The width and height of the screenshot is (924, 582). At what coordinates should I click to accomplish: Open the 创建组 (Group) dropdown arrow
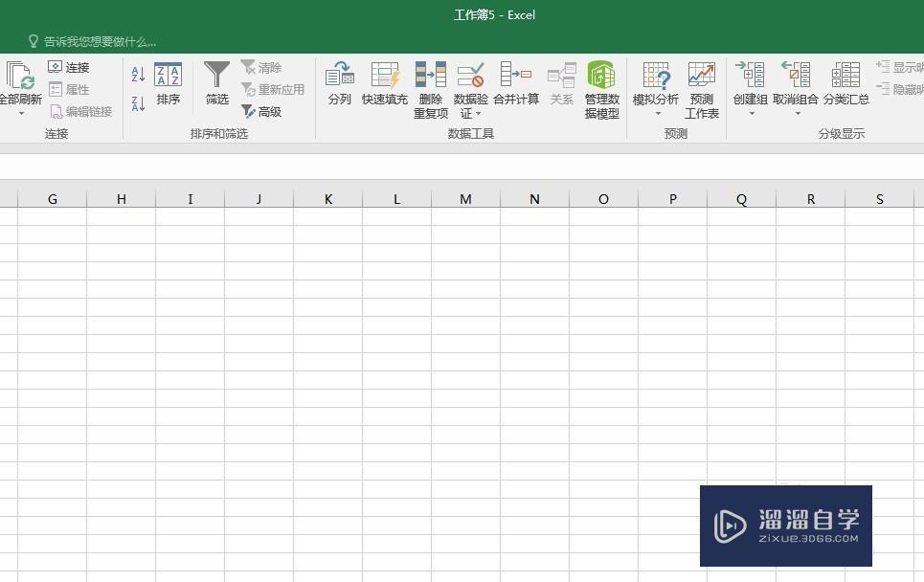tap(750, 111)
